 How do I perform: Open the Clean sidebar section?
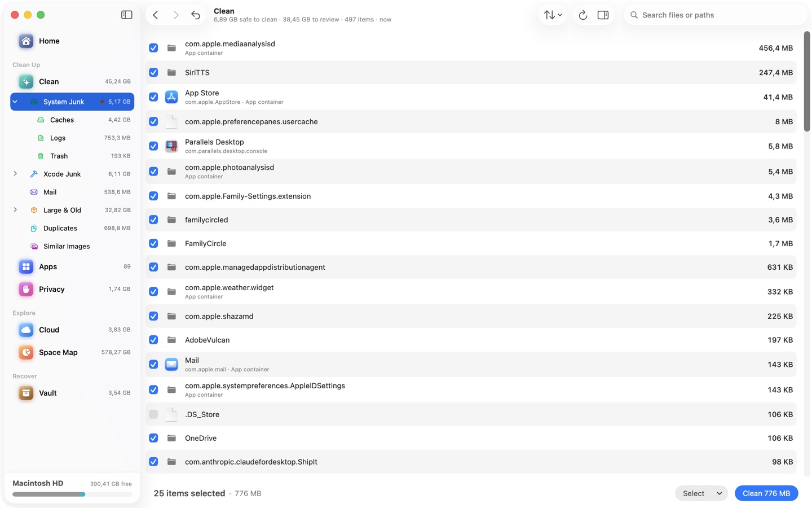pos(72,81)
